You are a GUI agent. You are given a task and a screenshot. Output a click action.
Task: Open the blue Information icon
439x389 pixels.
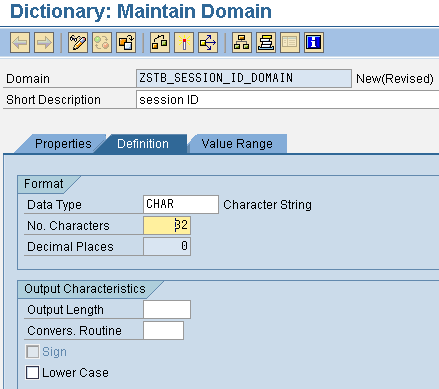(314, 43)
